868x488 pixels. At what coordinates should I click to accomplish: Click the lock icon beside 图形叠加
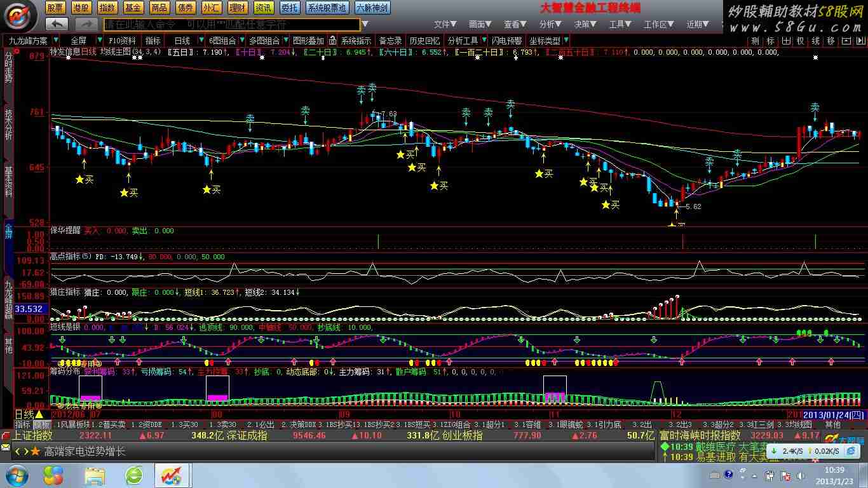(x=331, y=41)
